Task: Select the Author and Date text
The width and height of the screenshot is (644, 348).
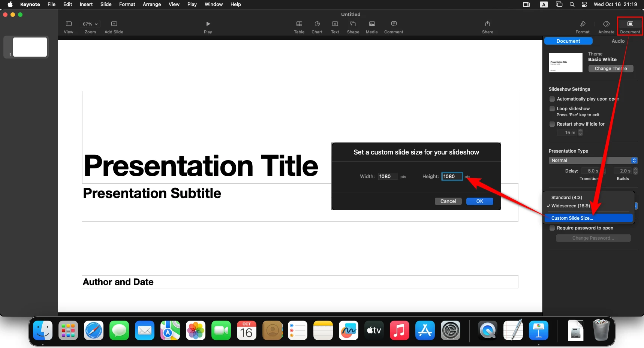Action: 118,282
